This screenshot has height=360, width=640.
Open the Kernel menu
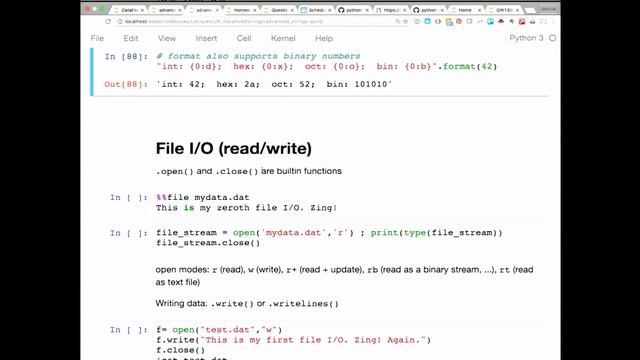click(x=283, y=38)
